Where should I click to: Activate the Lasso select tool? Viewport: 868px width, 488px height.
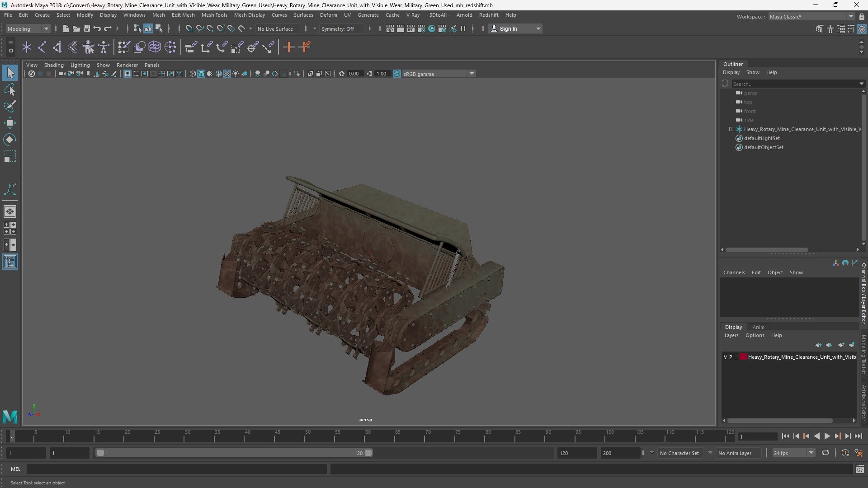(9, 89)
